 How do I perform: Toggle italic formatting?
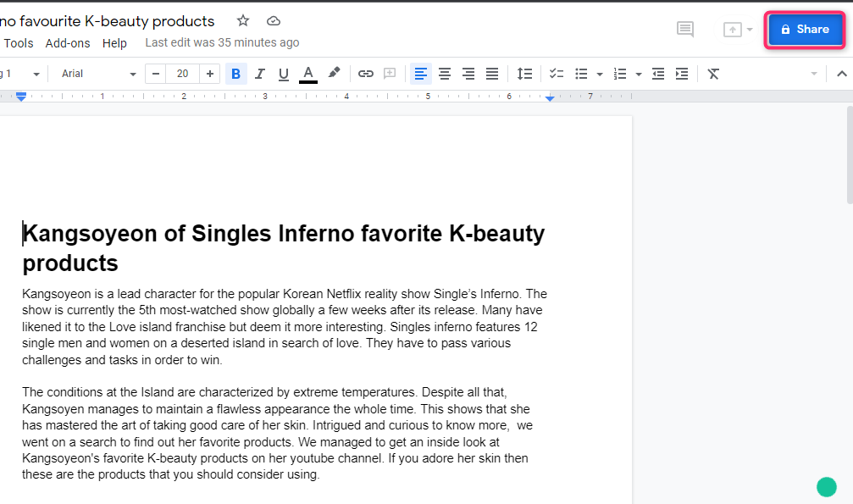[x=259, y=74]
